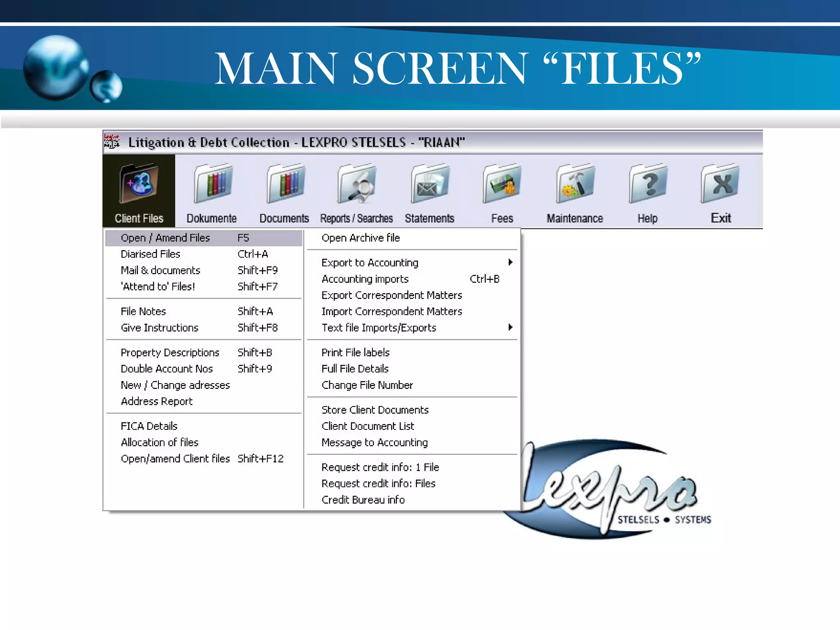This screenshot has height=630, width=840.
Task: Choose Credit Bureau info menu item
Action: (363, 500)
